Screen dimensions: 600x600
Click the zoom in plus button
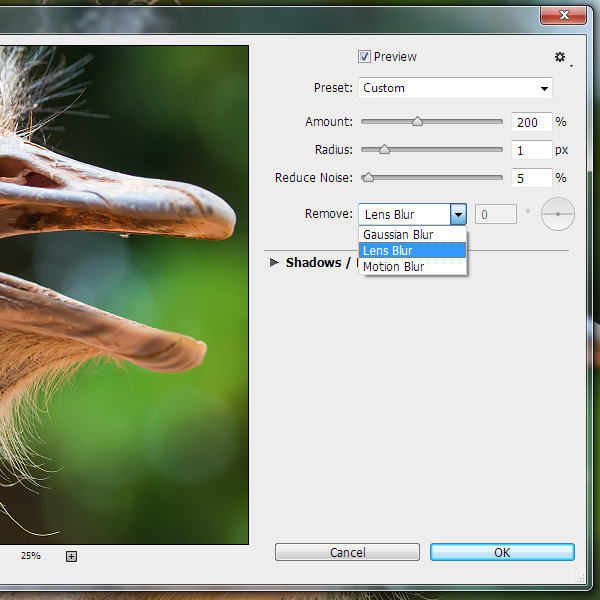(x=71, y=556)
